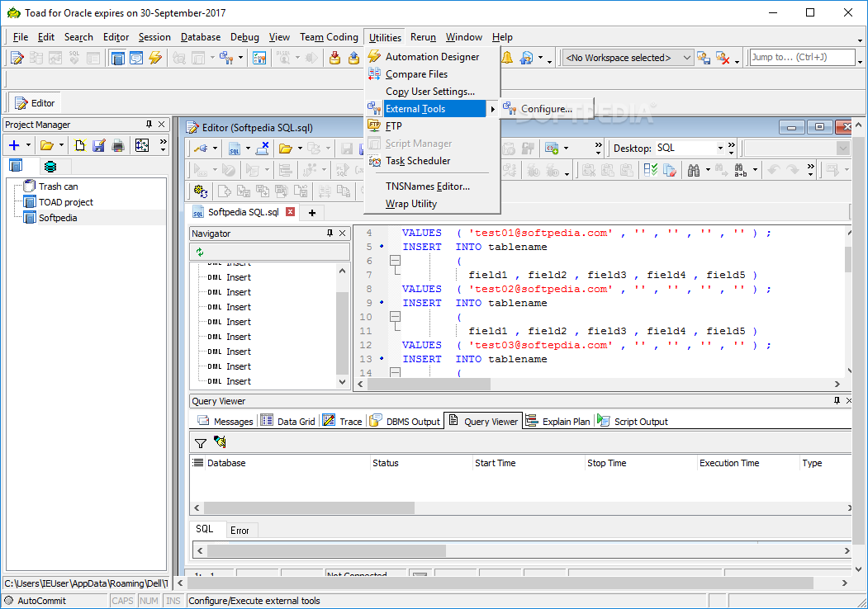Expand dropdown arrow next to Add plus icon
This screenshot has width=868, height=609.
coord(28,145)
